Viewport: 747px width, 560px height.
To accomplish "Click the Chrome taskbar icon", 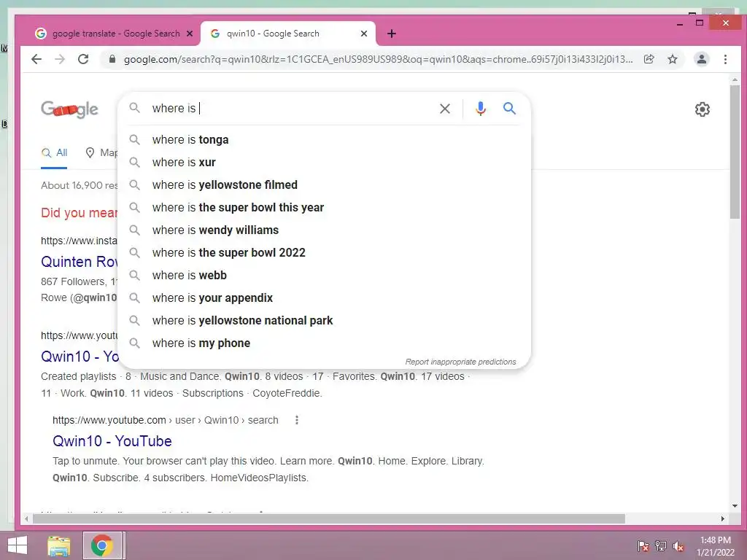I will [101, 545].
